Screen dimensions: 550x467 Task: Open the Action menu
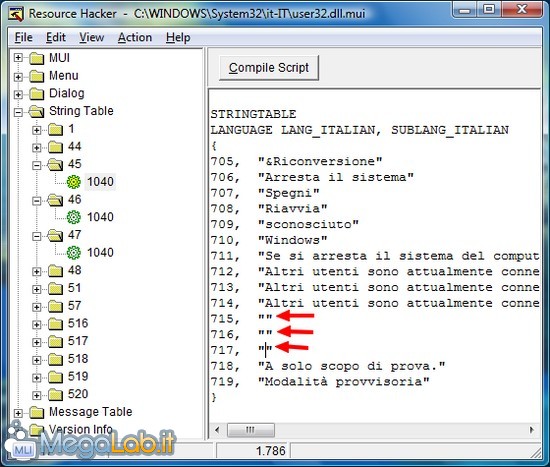click(x=135, y=37)
